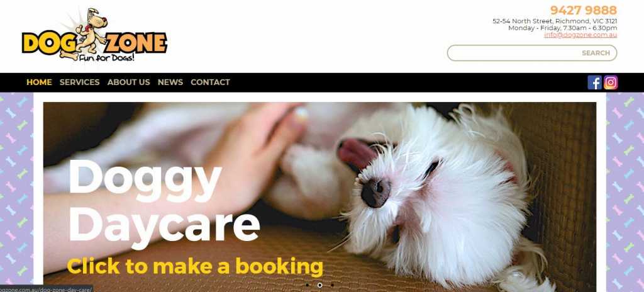Click the cartoon dog mascot in logo
The width and height of the screenshot is (644, 292).
(91, 32)
